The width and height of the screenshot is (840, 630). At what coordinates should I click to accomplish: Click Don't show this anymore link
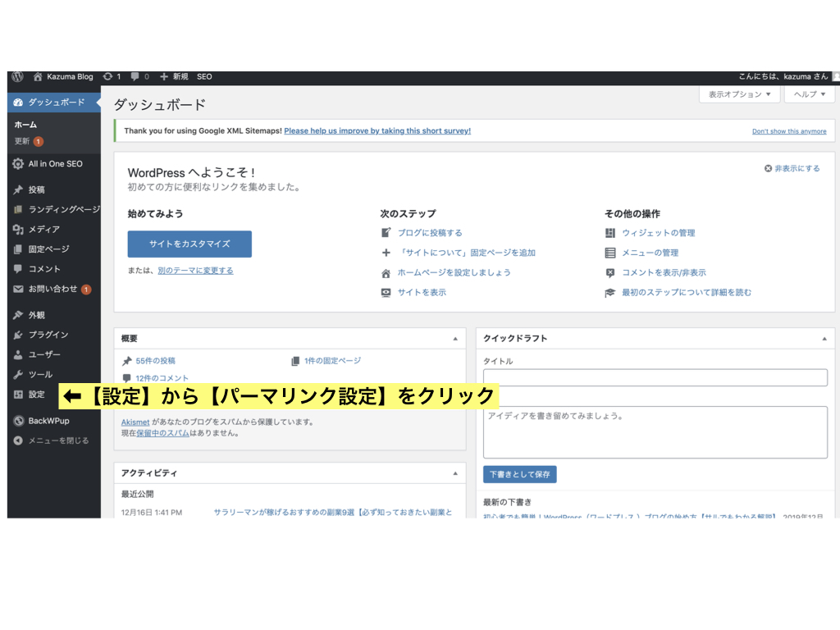(789, 131)
